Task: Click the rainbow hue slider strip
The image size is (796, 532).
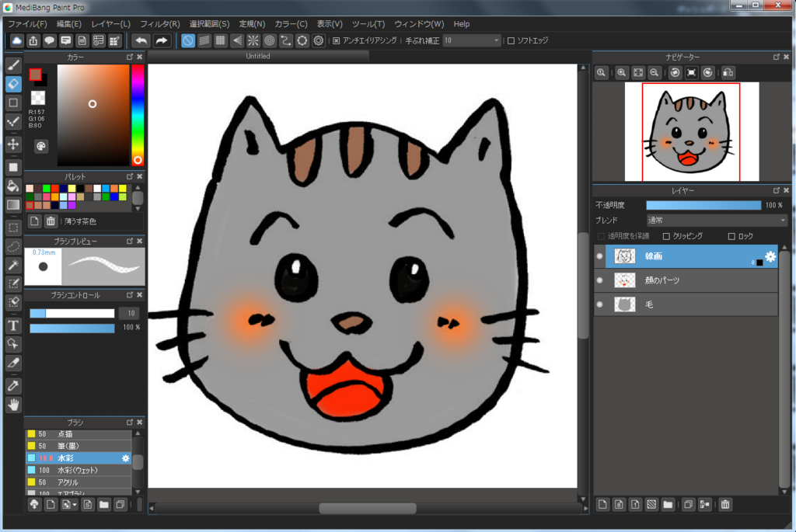Action: click(x=138, y=115)
